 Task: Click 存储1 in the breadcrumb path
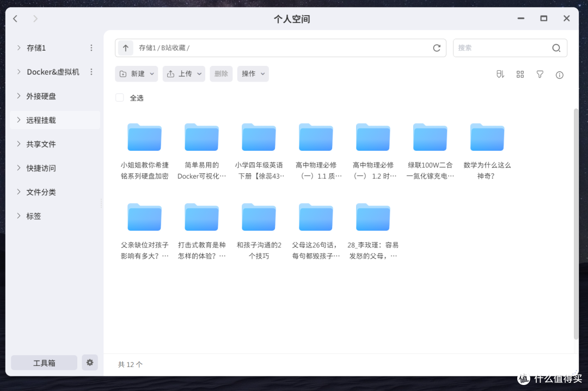[147, 48]
